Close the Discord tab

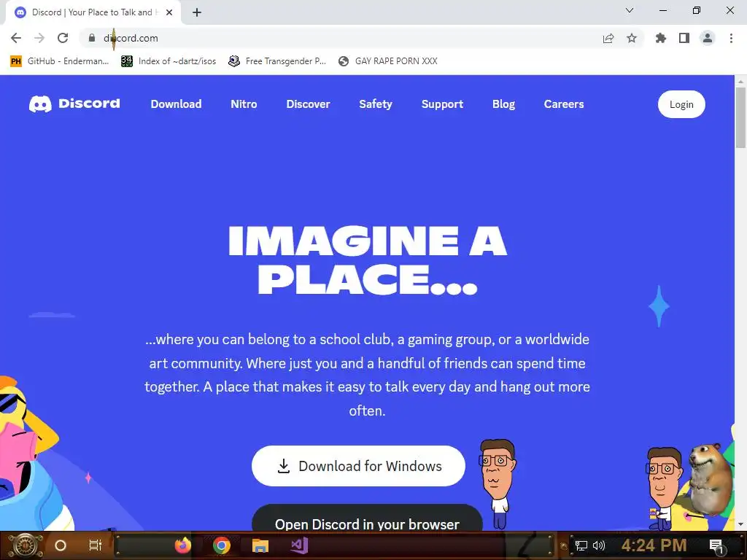click(169, 12)
